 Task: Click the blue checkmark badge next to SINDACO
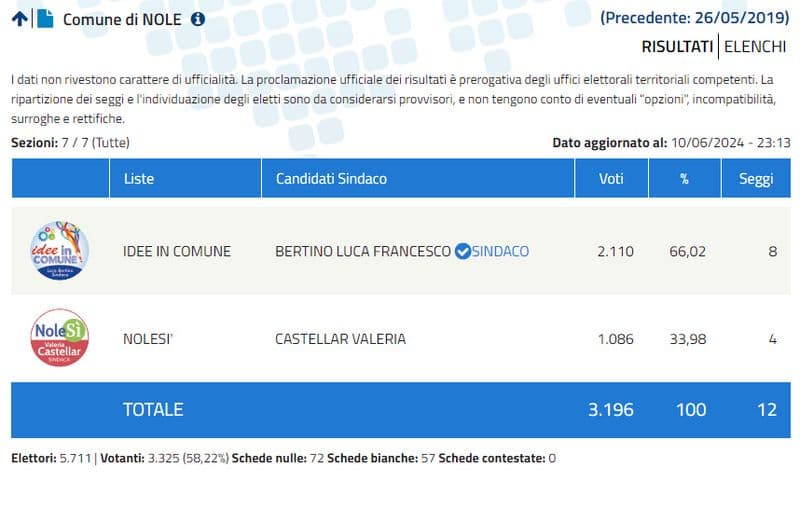coord(462,251)
